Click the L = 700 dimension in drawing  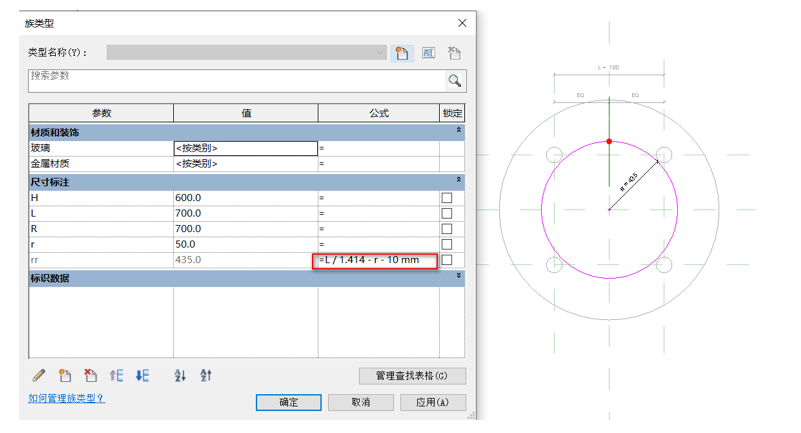[x=608, y=67]
